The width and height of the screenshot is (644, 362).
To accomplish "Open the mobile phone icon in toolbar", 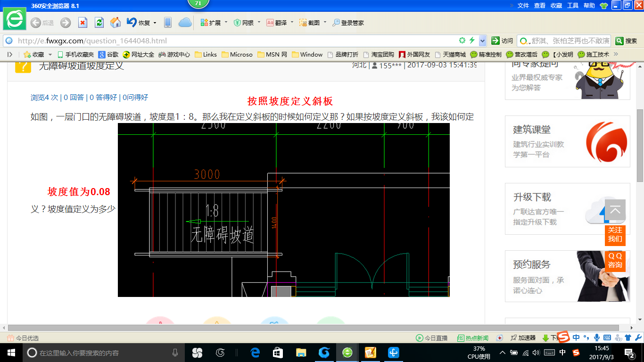I will [167, 23].
